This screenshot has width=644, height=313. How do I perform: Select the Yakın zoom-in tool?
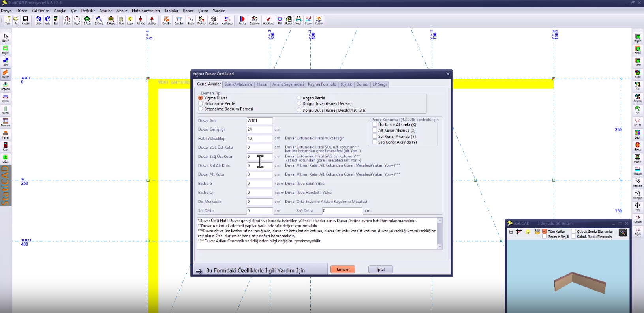68,21
